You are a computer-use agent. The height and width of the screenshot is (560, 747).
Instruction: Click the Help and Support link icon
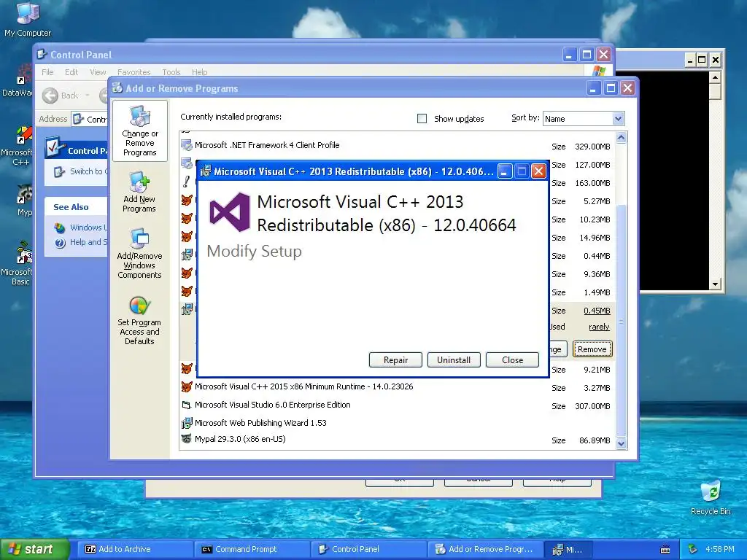pos(60,243)
